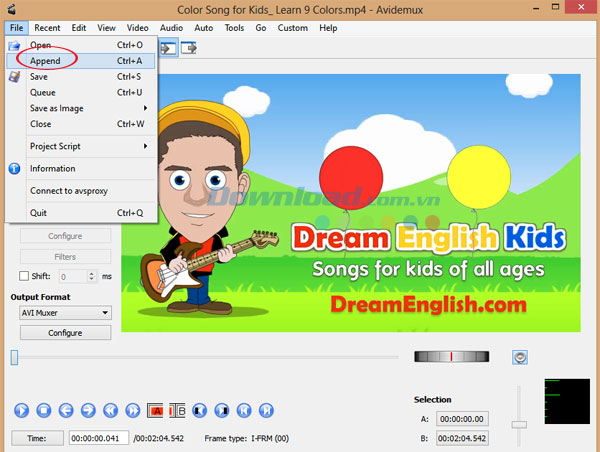
Task: Click the last playback icon to go to end
Action: coord(265,409)
